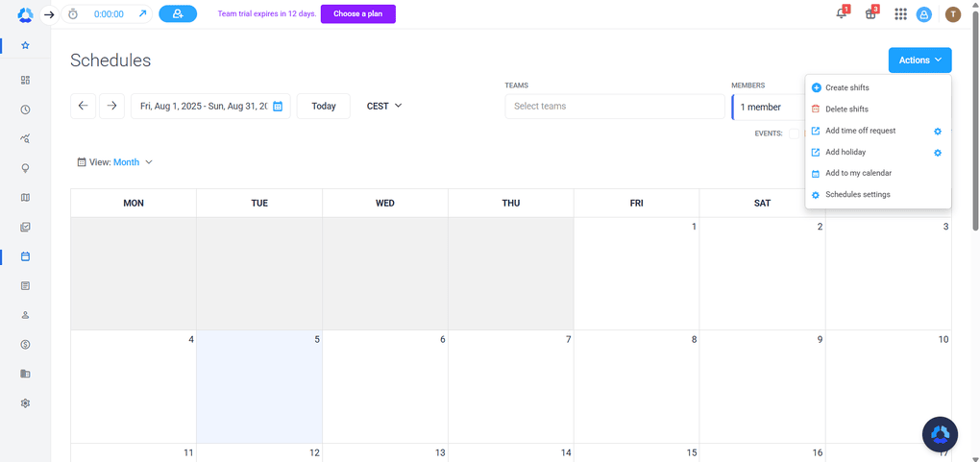
Task: Open the CEST timezone dropdown
Action: pos(384,107)
